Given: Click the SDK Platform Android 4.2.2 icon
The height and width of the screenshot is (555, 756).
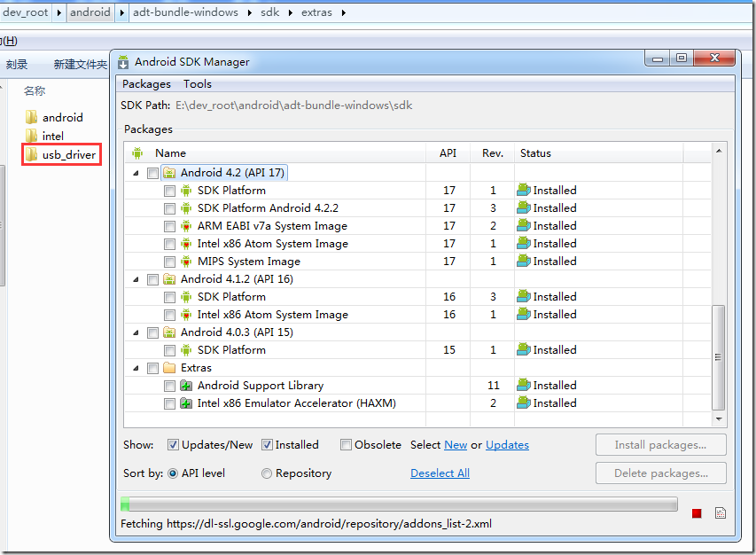Looking at the screenshot, I should coord(186,208).
